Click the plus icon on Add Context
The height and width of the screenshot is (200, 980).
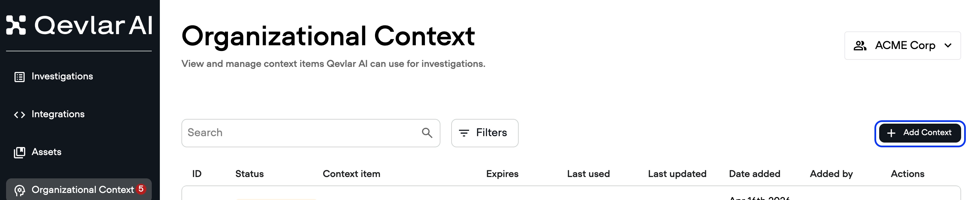pos(891,133)
